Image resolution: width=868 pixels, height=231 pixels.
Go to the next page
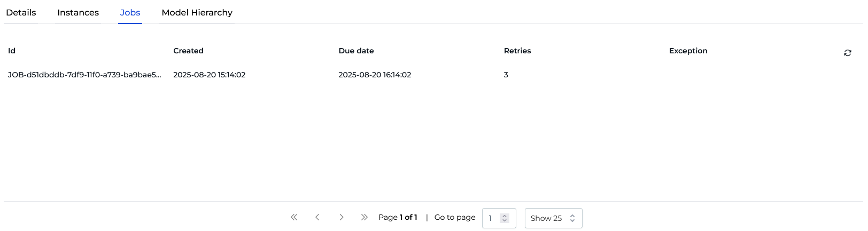click(341, 217)
